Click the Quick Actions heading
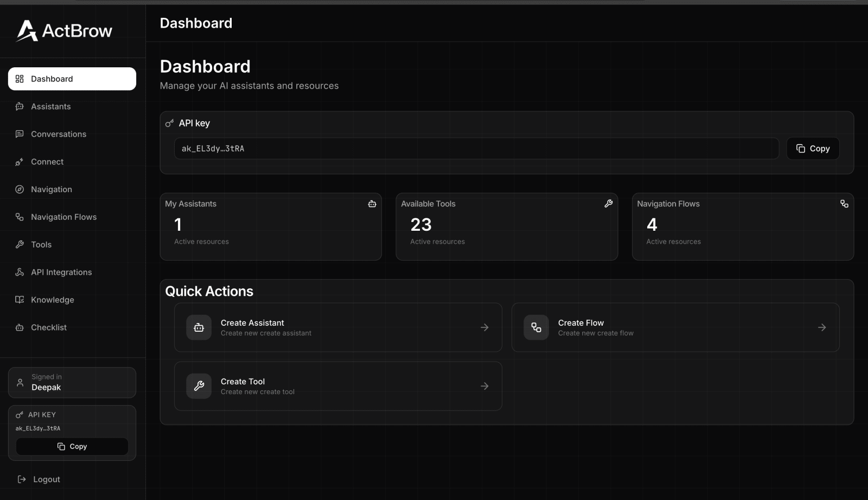Screen dimensions: 868x500 (209, 291)
